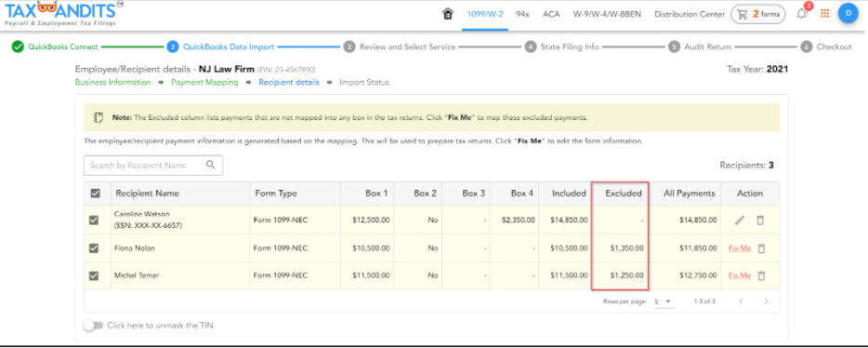Delete Caroline Watson row using trash icon
868x348 pixels.
(x=760, y=220)
